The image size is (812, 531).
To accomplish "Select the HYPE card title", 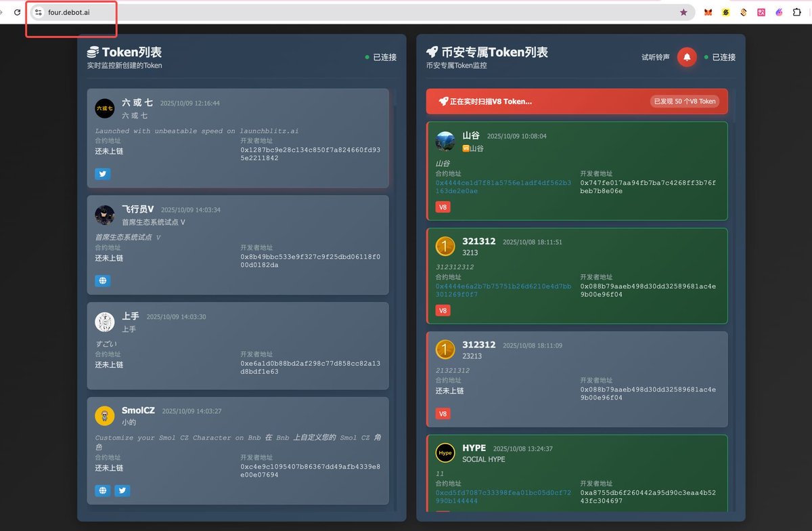I will (474, 448).
